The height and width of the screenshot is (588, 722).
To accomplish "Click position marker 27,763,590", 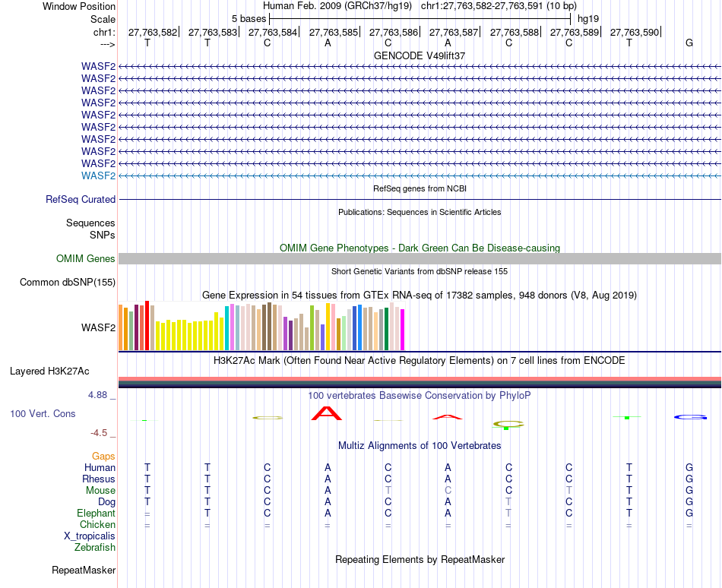I will (635, 32).
